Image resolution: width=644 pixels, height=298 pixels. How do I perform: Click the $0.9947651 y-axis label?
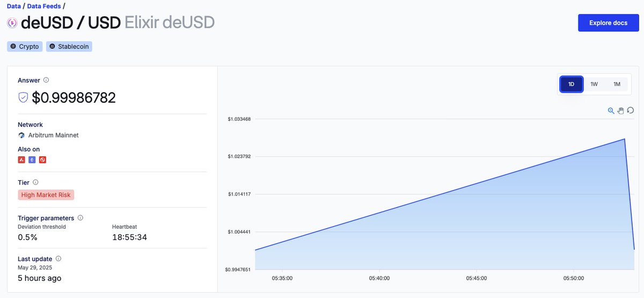pyautogui.click(x=238, y=270)
